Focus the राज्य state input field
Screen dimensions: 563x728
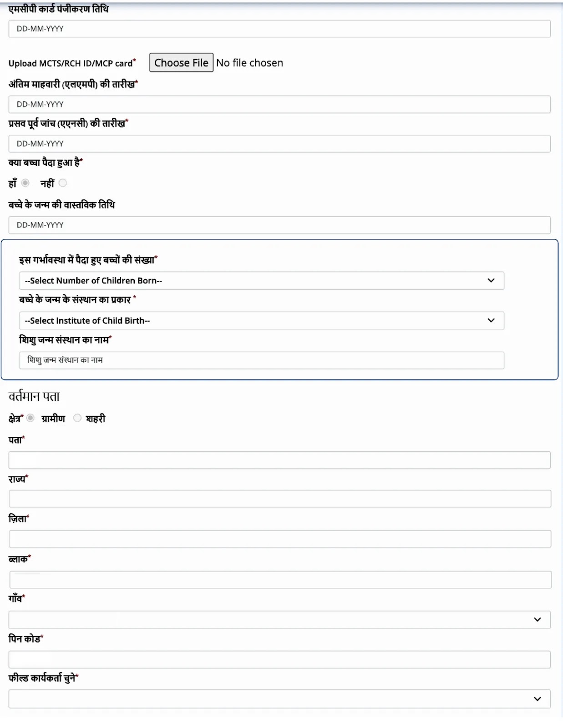(x=280, y=499)
